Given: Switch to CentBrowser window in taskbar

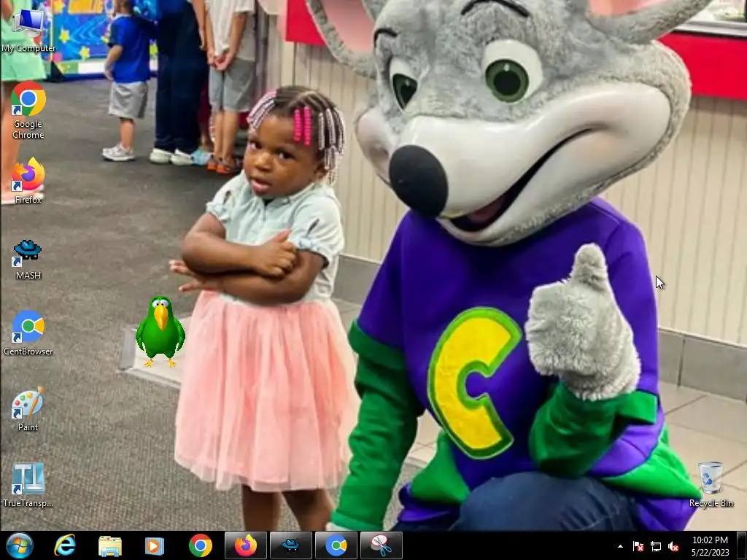Looking at the screenshot, I should 336,545.
